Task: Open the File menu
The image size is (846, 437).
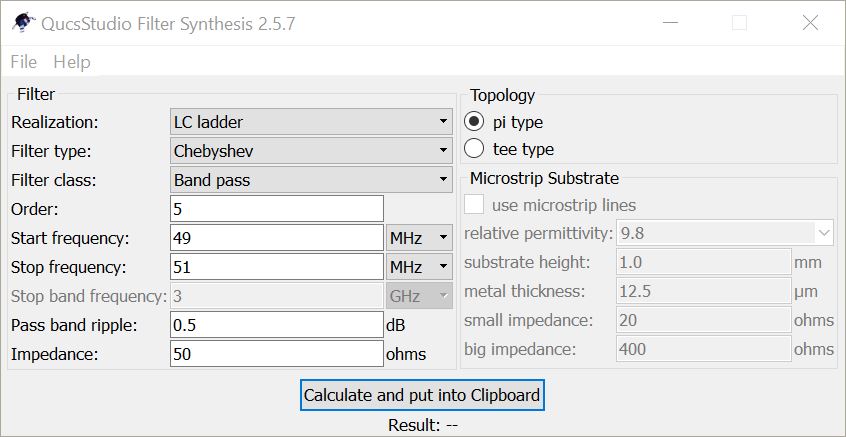Action: (23, 62)
